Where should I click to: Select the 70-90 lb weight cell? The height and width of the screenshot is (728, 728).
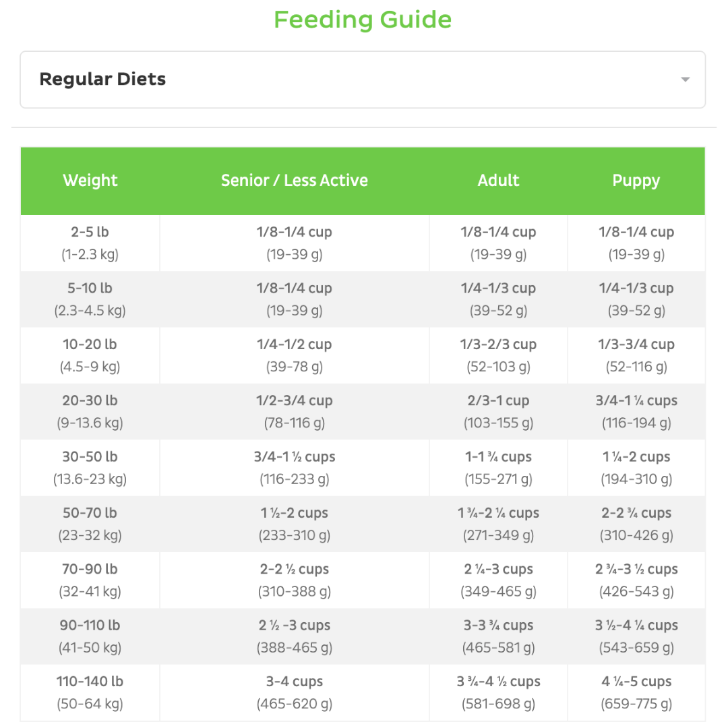pos(90,580)
